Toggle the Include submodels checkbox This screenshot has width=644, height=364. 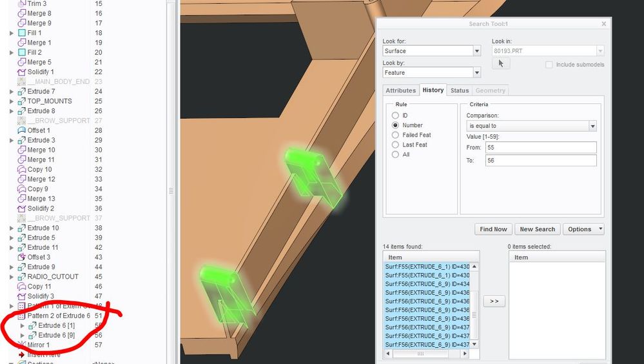point(549,65)
